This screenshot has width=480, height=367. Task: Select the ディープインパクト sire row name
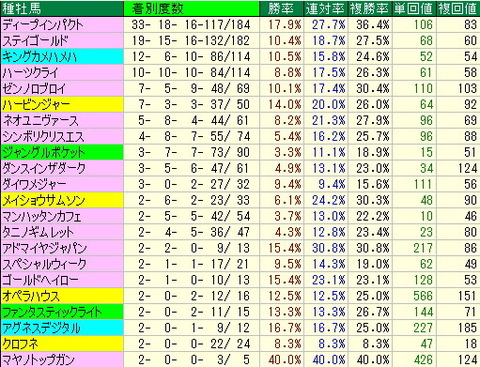point(43,25)
